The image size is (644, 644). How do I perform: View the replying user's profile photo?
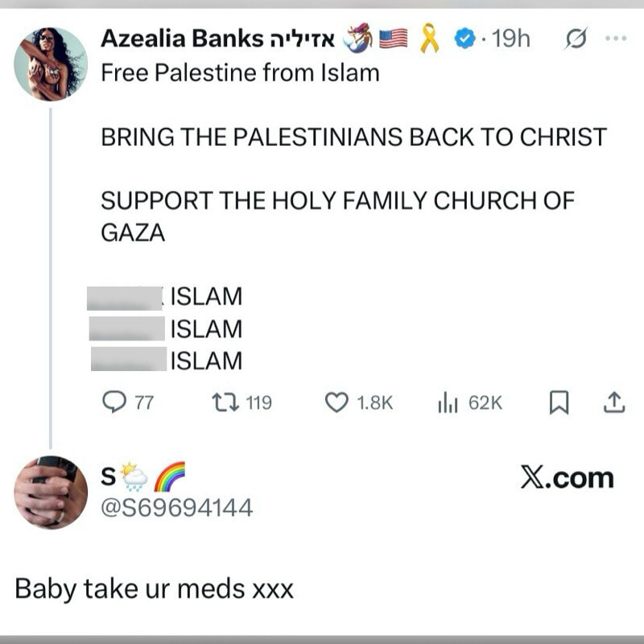(x=50, y=492)
